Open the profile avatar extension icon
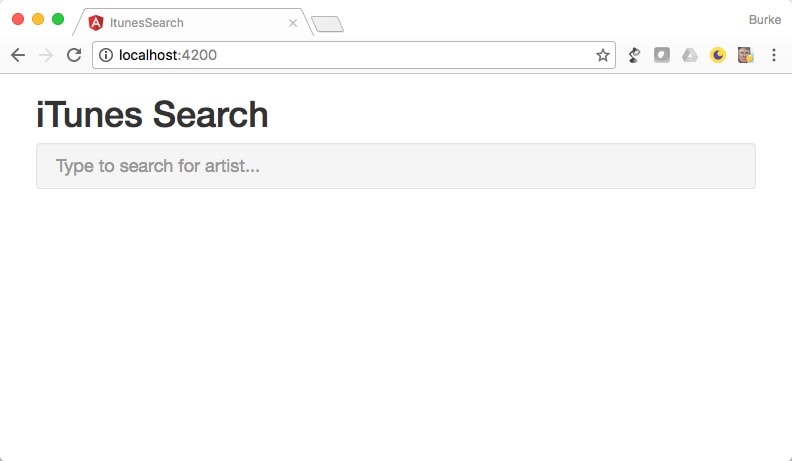Image resolution: width=792 pixels, height=461 pixels. coord(746,55)
